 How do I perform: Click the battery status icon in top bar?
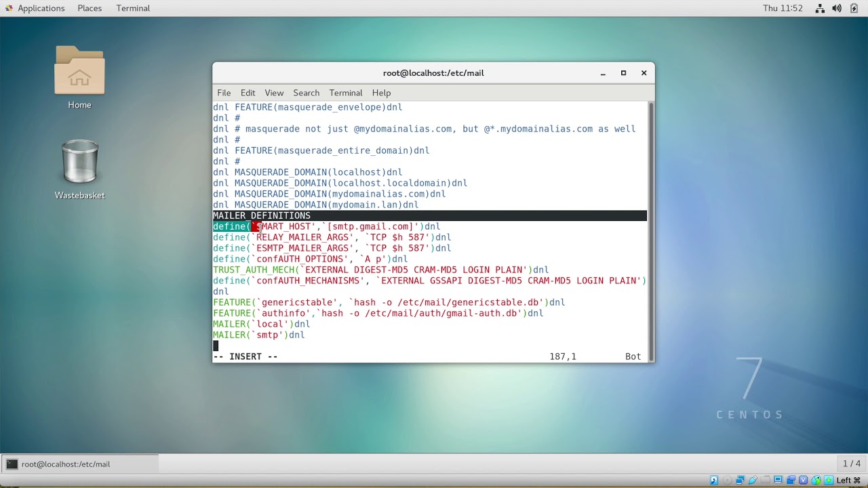click(x=854, y=8)
